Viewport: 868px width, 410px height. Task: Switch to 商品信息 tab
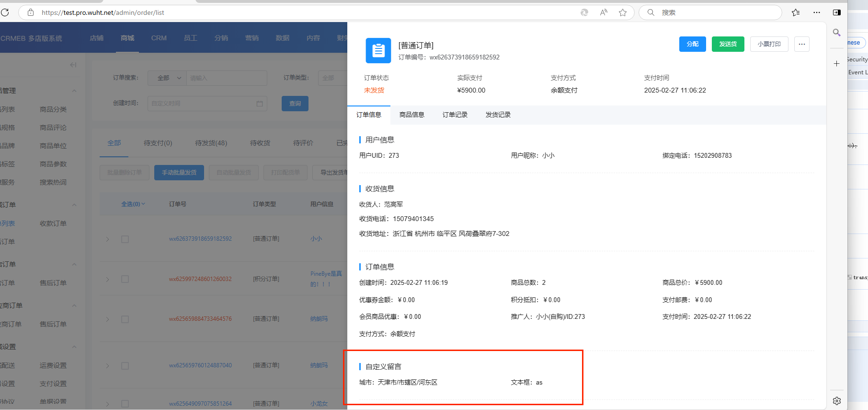click(x=412, y=115)
